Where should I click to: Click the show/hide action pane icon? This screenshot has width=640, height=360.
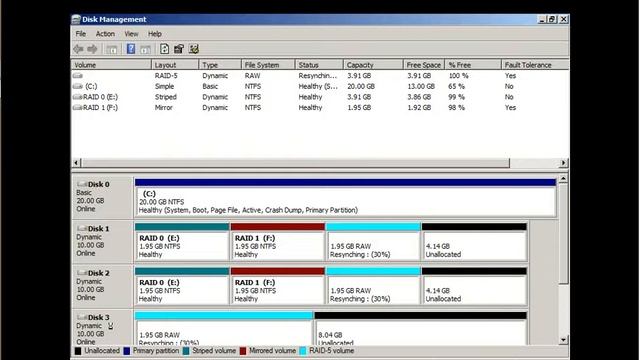[x=145, y=49]
